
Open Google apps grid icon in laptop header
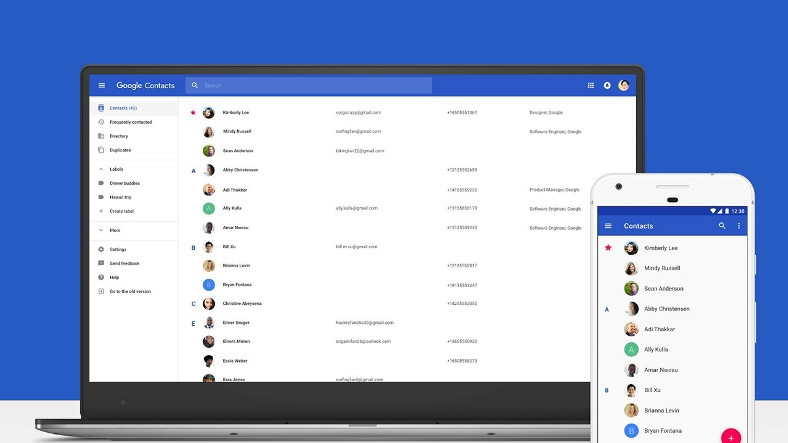click(x=591, y=86)
